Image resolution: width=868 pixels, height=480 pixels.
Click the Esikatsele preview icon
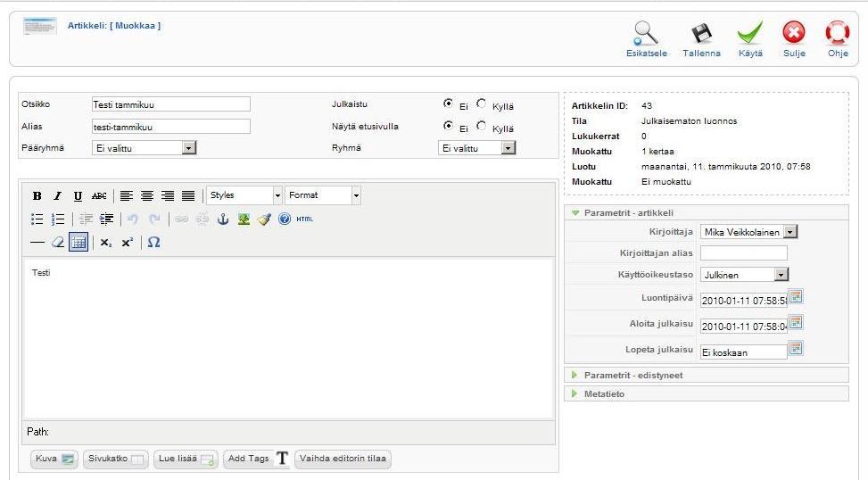click(646, 34)
